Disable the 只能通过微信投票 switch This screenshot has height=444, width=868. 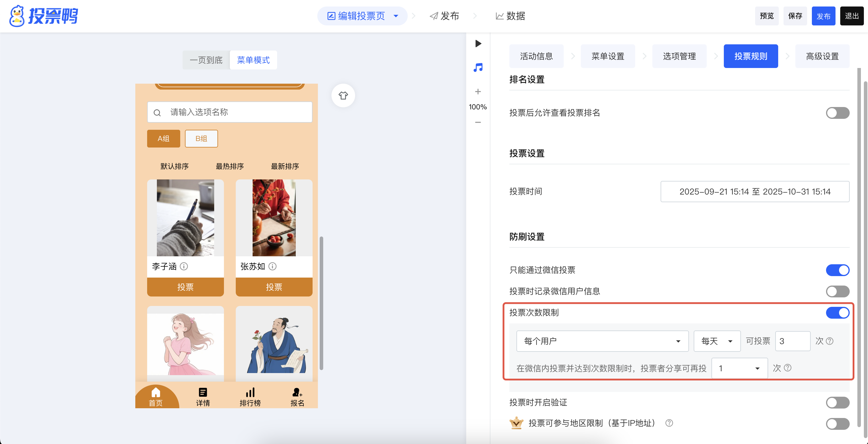pyautogui.click(x=837, y=270)
